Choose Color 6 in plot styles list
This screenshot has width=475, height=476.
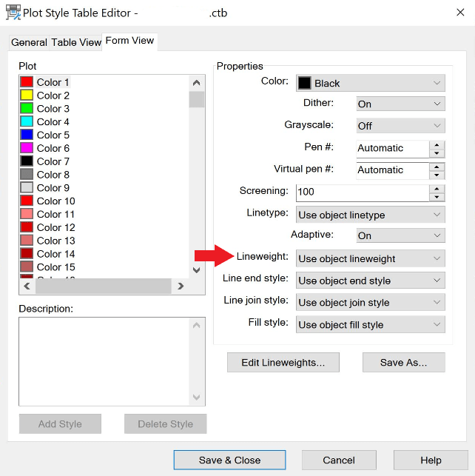pos(53,148)
